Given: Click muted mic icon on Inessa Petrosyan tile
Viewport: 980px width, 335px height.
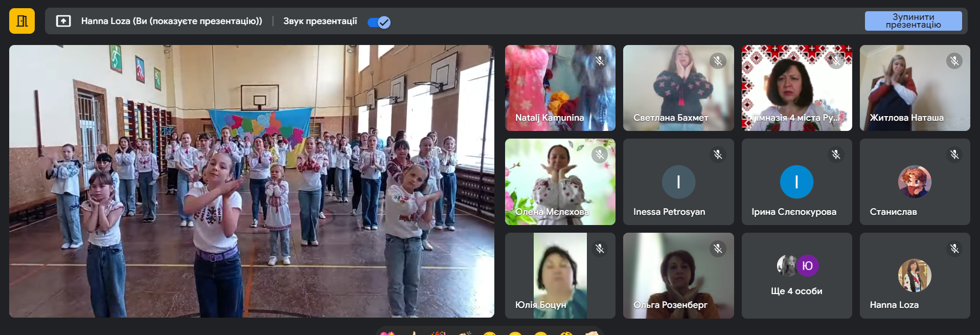Looking at the screenshot, I should [x=718, y=154].
